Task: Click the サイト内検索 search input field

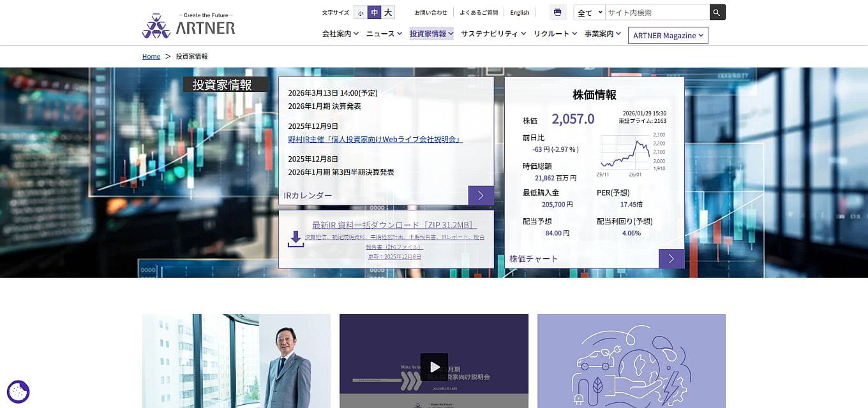Action: pyautogui.click(x=657, y=12)
